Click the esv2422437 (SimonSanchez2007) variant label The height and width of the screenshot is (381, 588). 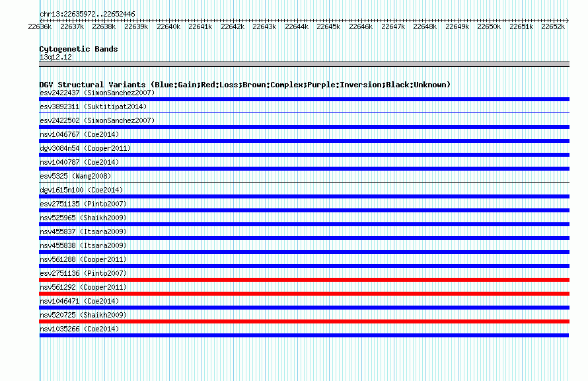97,93
